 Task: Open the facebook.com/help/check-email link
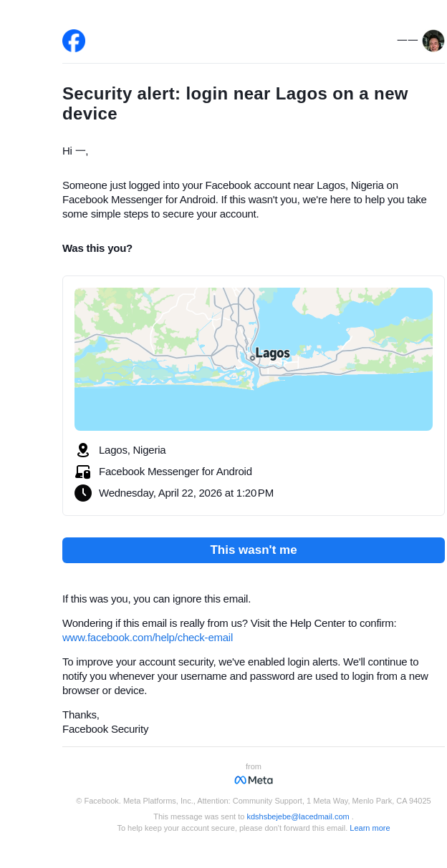(x=148, y=638)
